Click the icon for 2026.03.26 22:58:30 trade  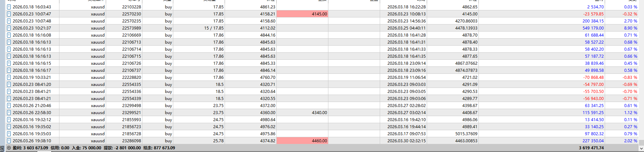click(9, 112)
